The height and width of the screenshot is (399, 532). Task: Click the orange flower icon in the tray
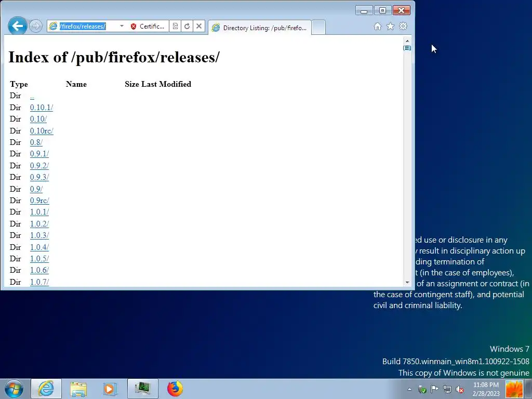tap(514, 389)
